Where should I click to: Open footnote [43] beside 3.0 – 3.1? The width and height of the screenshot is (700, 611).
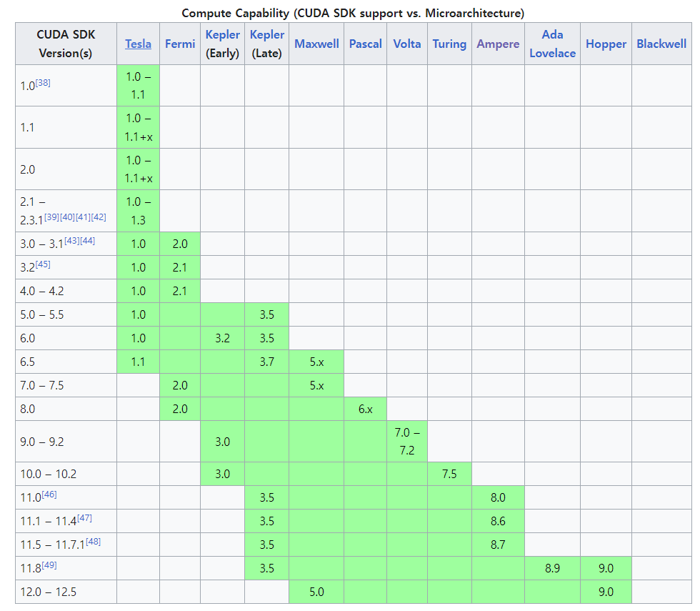click(72, 241)
